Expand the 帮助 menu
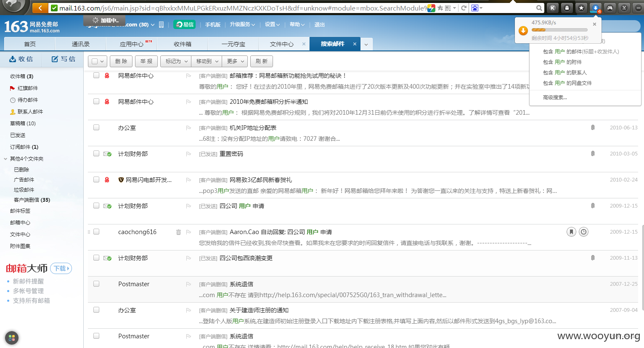644x348 pixels. (297, 25)
